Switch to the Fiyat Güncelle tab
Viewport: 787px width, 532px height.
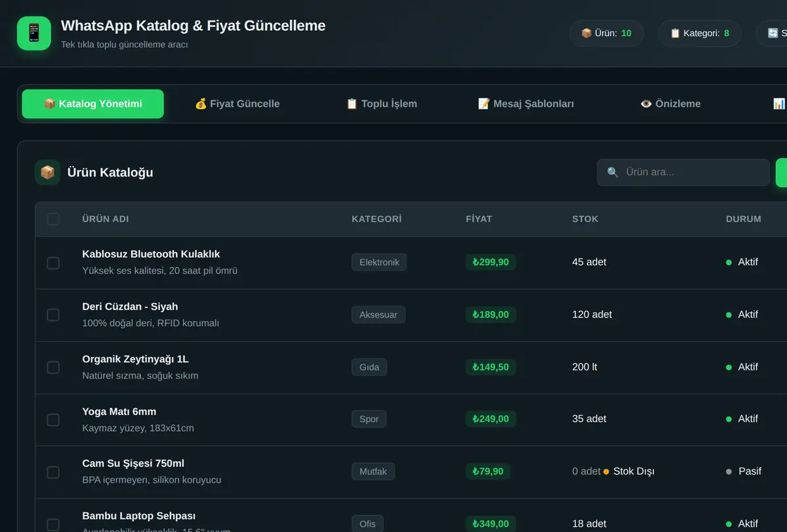(x=237, y=104)
